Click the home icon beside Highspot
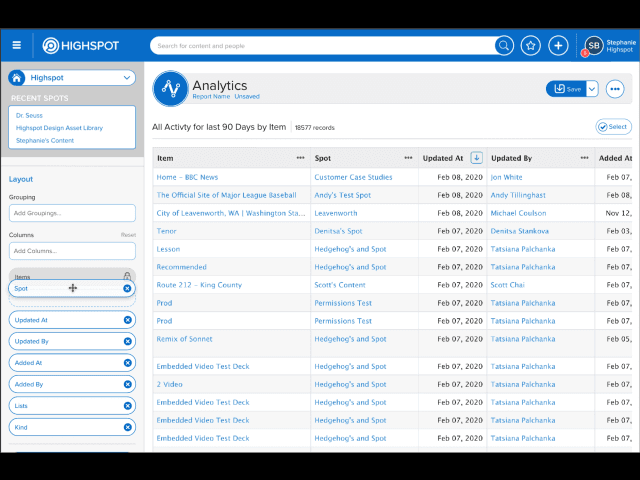The image size is (640, 480). click(x=17, y=78)
